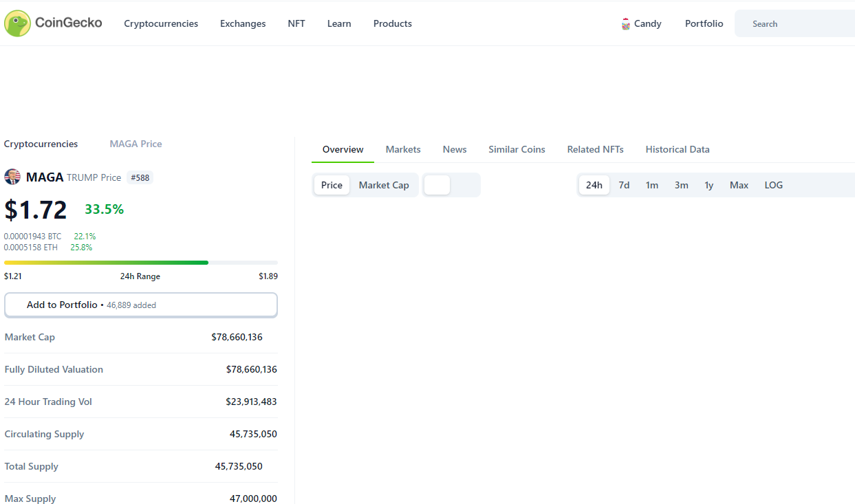The height and width of the screenshot is (504, 855).
Task: Click the Candy jar icon
Action: (625, 24)
